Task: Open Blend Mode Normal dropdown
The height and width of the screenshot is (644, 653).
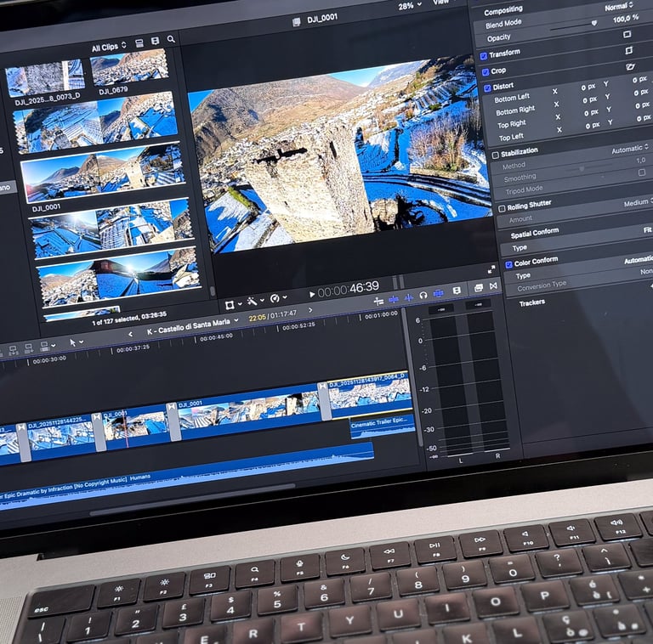Action: pyautogui.click(x=619, y=7)
